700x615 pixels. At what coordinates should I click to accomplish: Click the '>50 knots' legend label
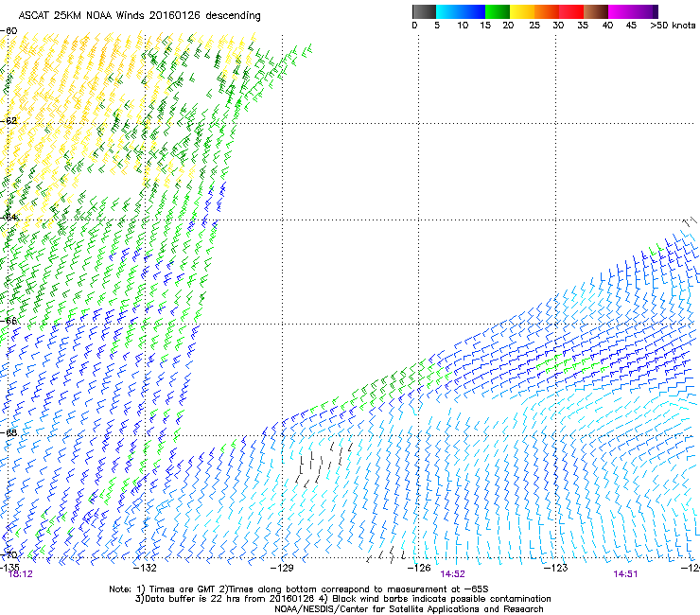(673, 25)
